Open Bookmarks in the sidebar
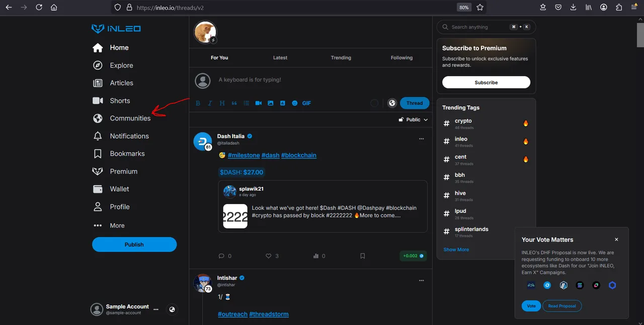Image resolution: width=644 pixels, height=325 pixels. tap(119, 154)
